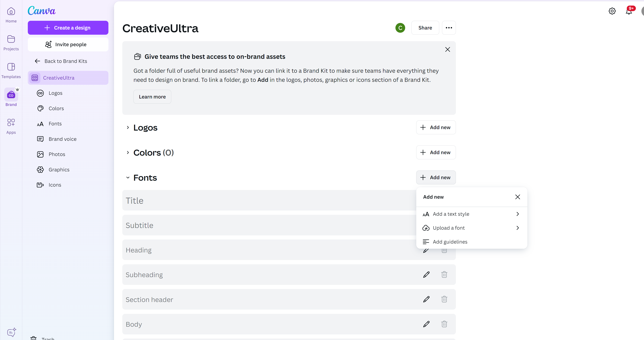This screenshot has height=340, width=644.
Task: Open Apps in the sidebar
Action: (x=11, y=126)
